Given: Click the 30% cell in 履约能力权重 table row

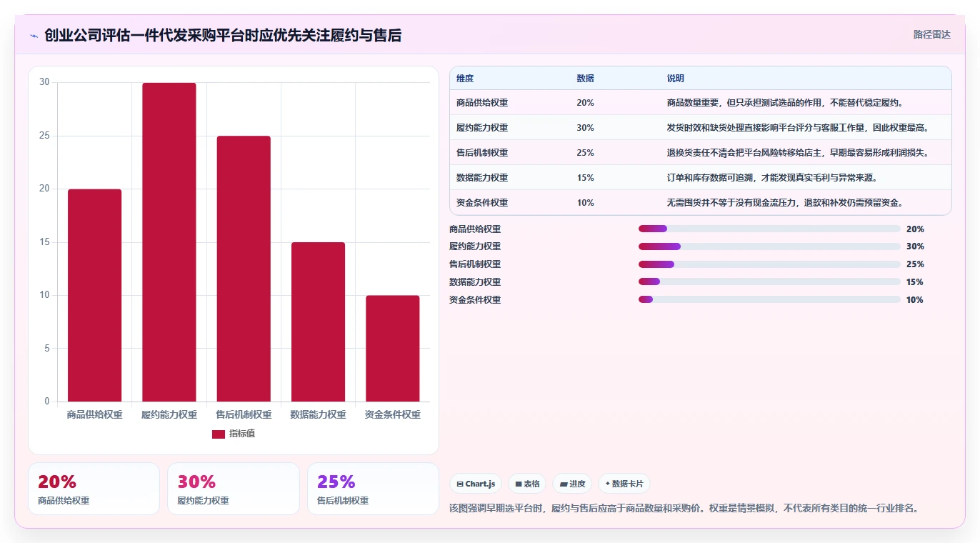Looking at the screenshot, I should tap(585, 128).
